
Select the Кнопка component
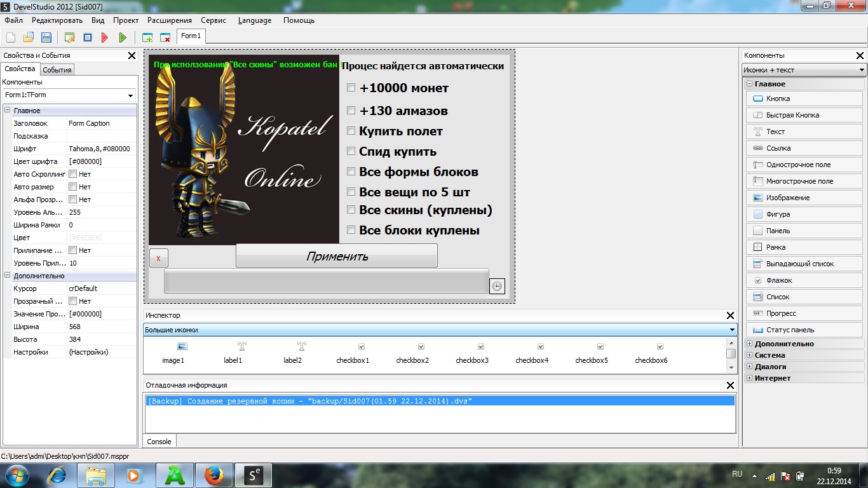tap(804, 98)
